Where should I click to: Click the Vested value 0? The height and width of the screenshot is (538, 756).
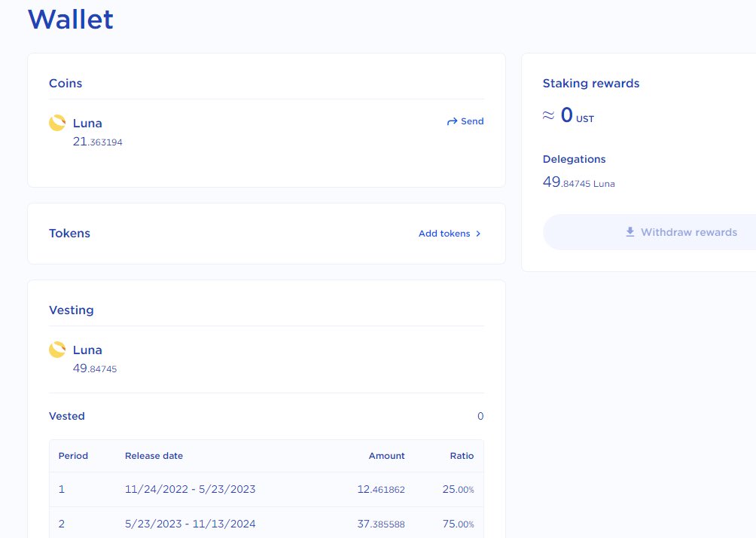click(480, 416)
